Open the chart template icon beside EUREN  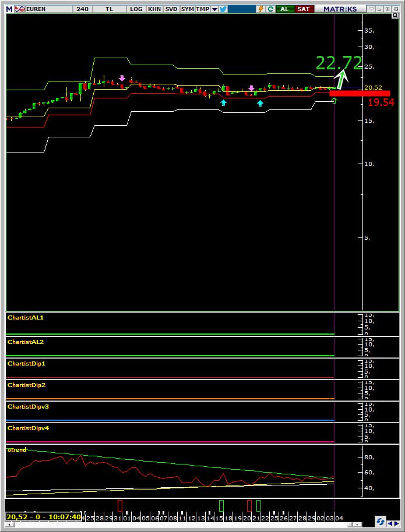(x=20, y=9)
